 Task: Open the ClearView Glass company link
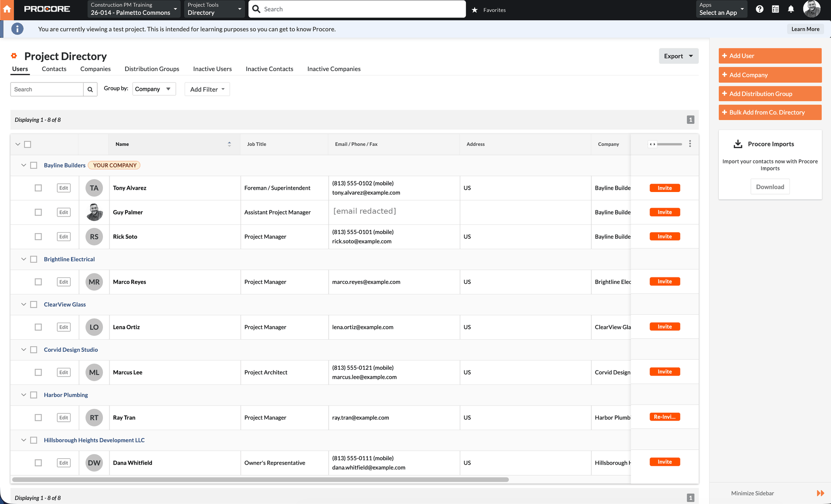tap(65, 305)
